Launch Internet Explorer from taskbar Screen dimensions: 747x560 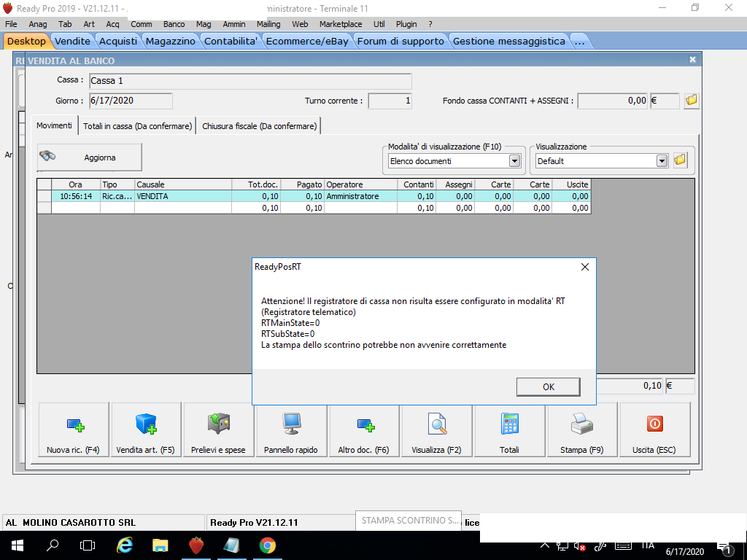point(124,545)
